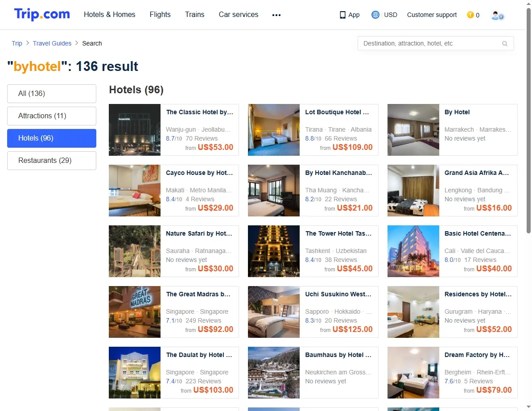Screen dimensions: 532x411
Task: Click The Tower Hotel Tas… title
Action: 338,234
